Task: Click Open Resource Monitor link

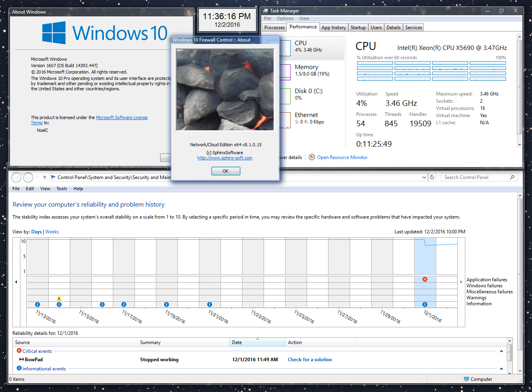Action: pyautogui.click(x=342, y=157)
